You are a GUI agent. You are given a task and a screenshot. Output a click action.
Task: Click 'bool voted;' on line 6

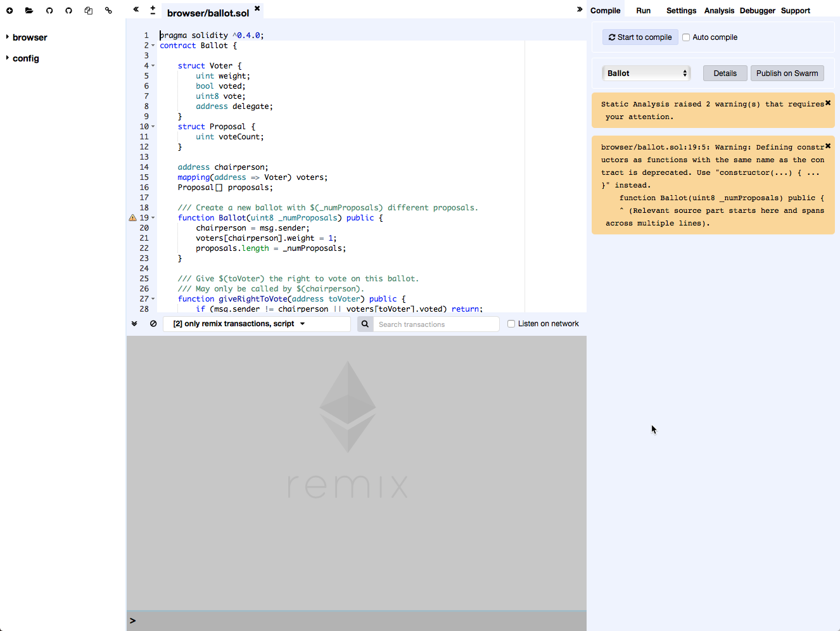220,86
